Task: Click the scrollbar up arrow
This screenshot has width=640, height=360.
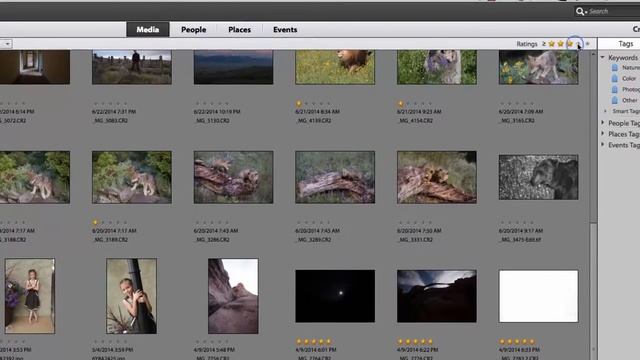Action: 593,54
